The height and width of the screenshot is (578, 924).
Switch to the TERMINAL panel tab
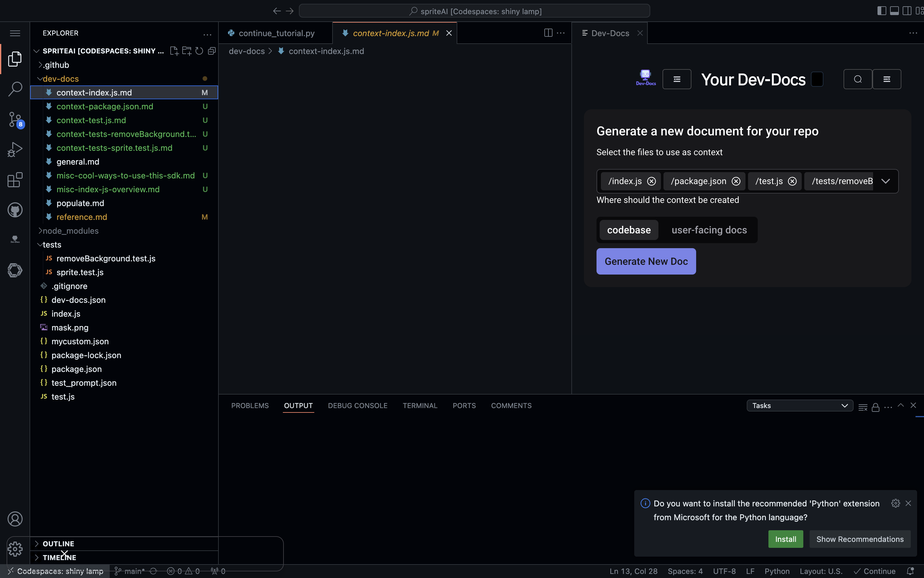(x=420, y=406)
